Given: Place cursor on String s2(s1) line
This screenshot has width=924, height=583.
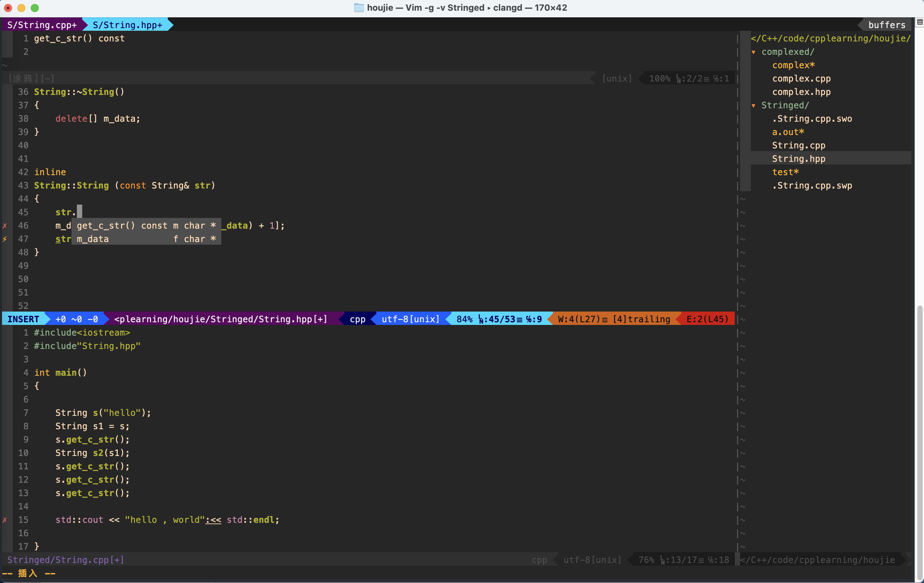Looking at the screenshot, I should point(93,453).
